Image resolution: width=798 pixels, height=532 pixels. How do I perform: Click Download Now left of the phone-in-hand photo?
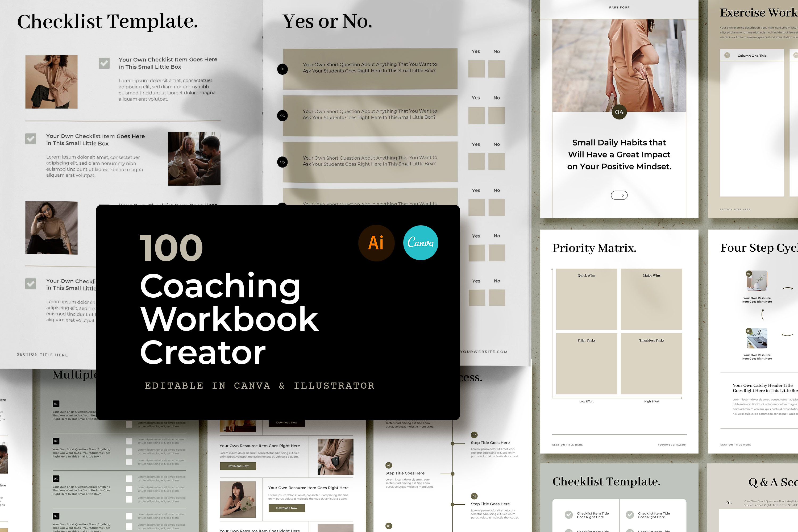pos(238,466)
